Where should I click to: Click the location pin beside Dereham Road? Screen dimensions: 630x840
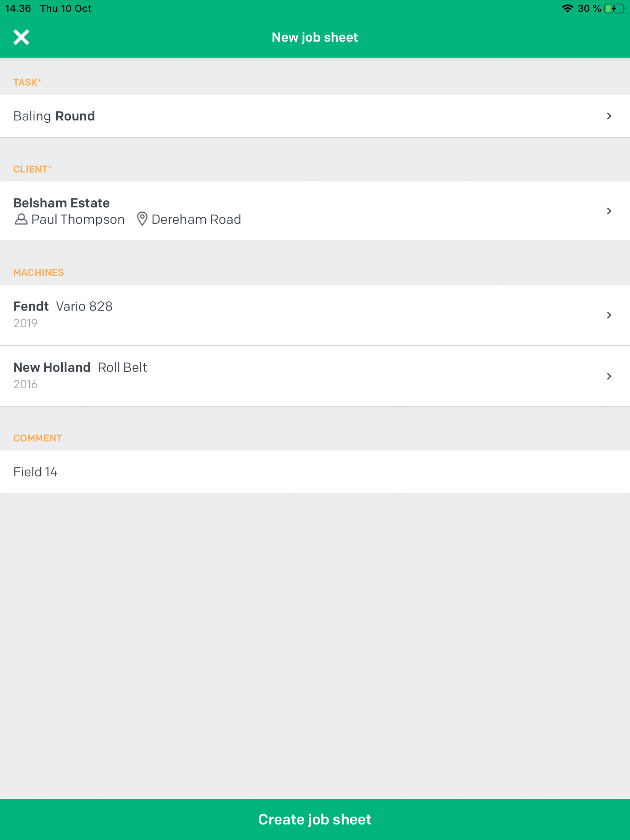point(142,219)
